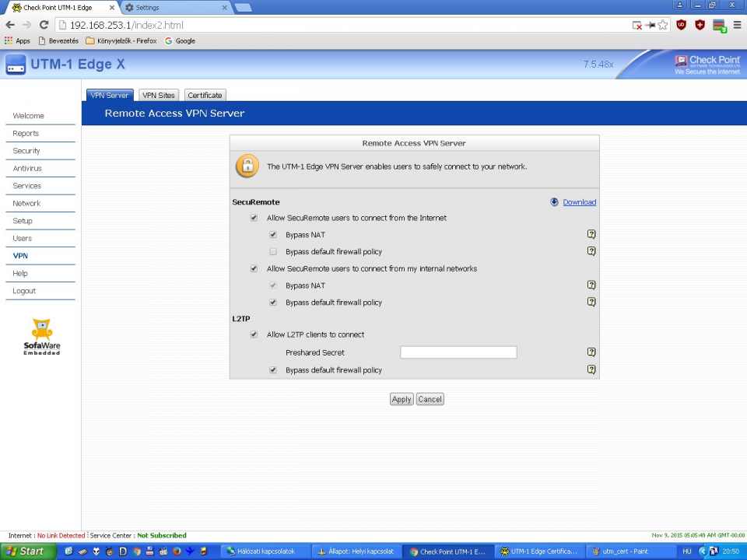Viewport: 747px width, 560px height.
Task: Open the Chrome hamburger menu
Action: (x=737, y=25)
